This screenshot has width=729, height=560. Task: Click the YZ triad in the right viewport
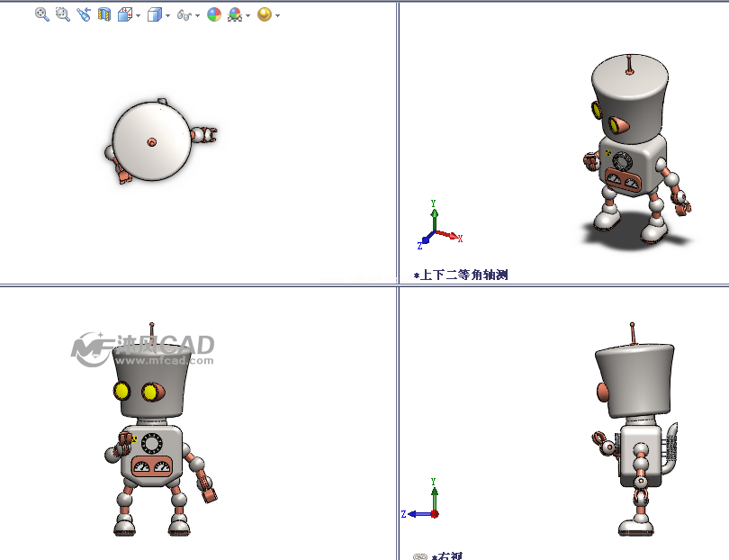[x=420, y=498]
